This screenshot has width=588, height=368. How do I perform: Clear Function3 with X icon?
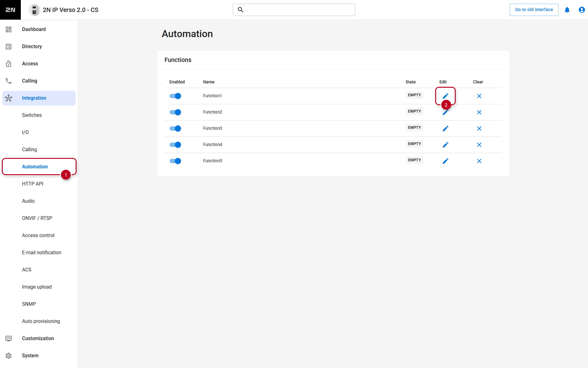point(479,128)
